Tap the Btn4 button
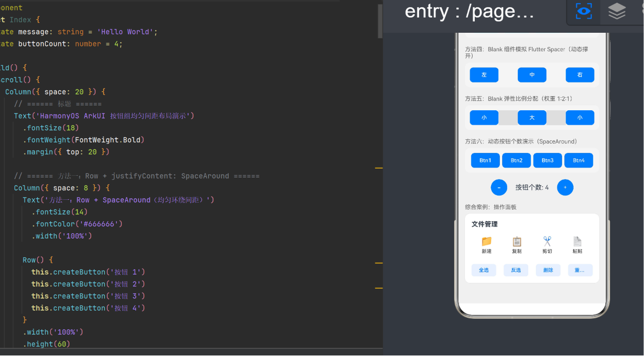The image size is (644, 356). pyautogui.click(x=579, y=161)
